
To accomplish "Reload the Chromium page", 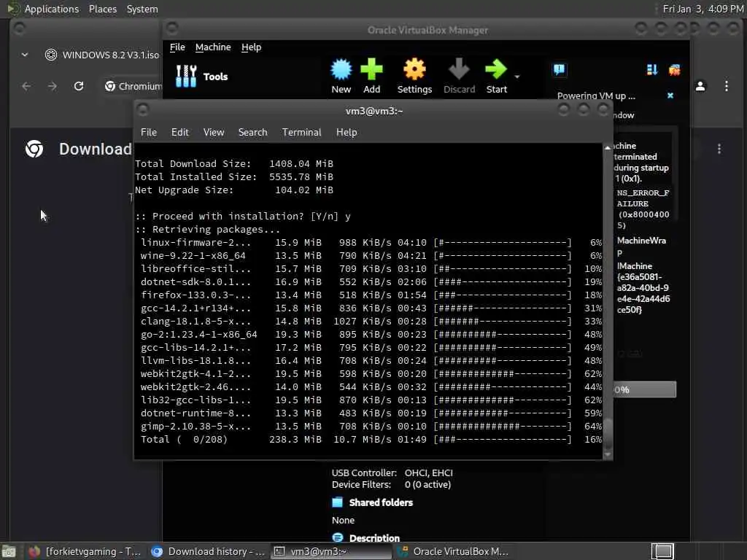I will (79, 86).
